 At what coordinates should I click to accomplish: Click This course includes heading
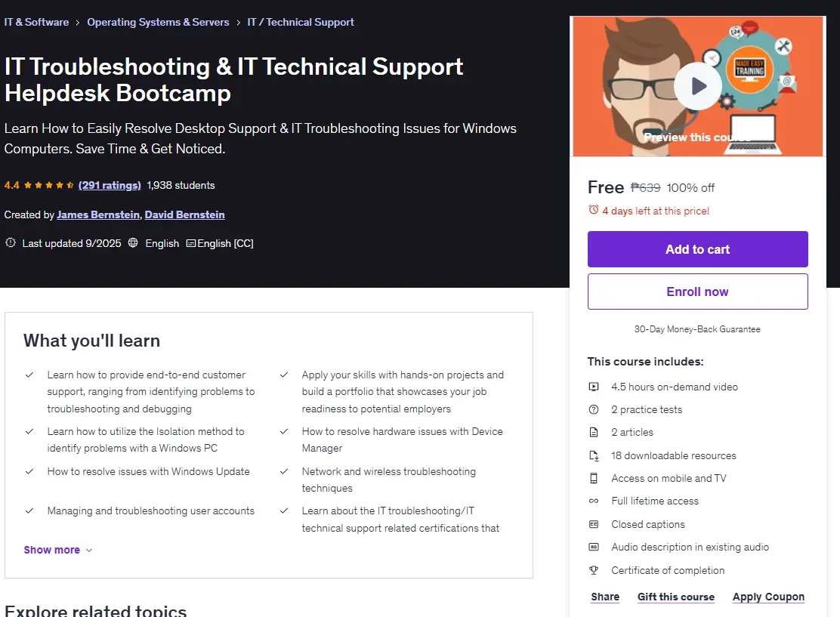pos(646,362)
